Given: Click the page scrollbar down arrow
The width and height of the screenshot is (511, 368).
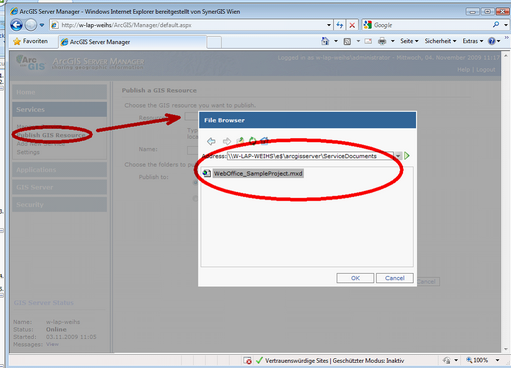Looking at the screenshot, I should click(x=505, y=349).
